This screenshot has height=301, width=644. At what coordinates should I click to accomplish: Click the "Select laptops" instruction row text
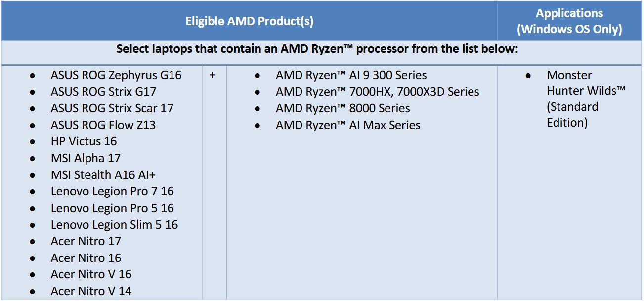coord(317,50)
